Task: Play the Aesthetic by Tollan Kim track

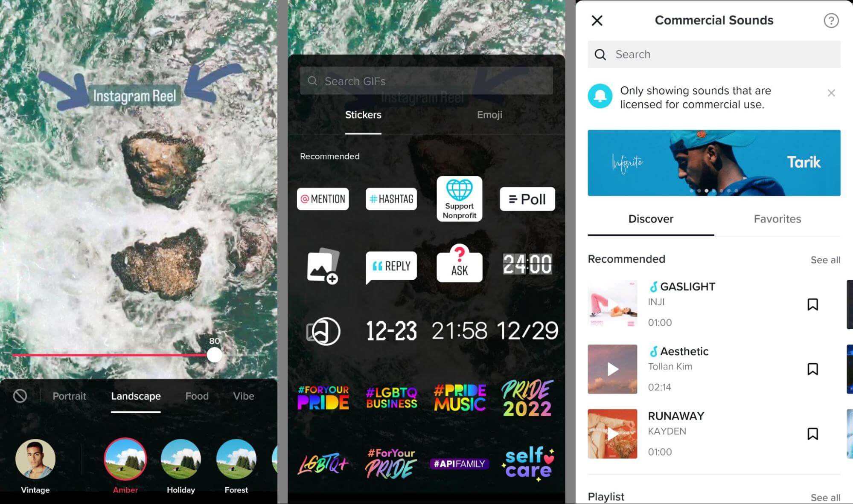Action: (x=612, y=368)
